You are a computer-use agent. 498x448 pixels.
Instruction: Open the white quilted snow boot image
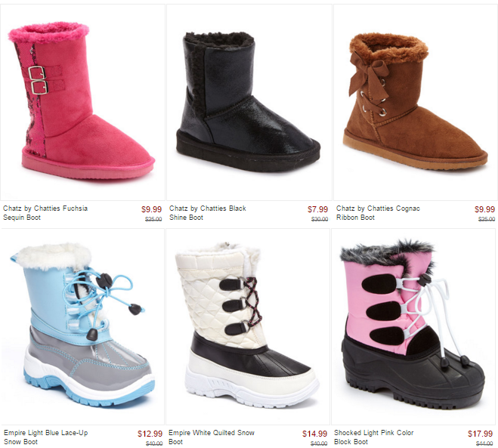click(x=248, y=326)
